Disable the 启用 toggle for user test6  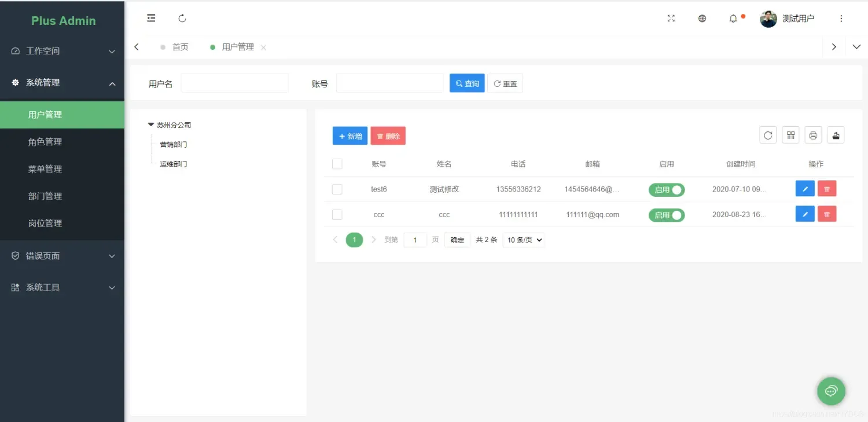tap(666, 189)
